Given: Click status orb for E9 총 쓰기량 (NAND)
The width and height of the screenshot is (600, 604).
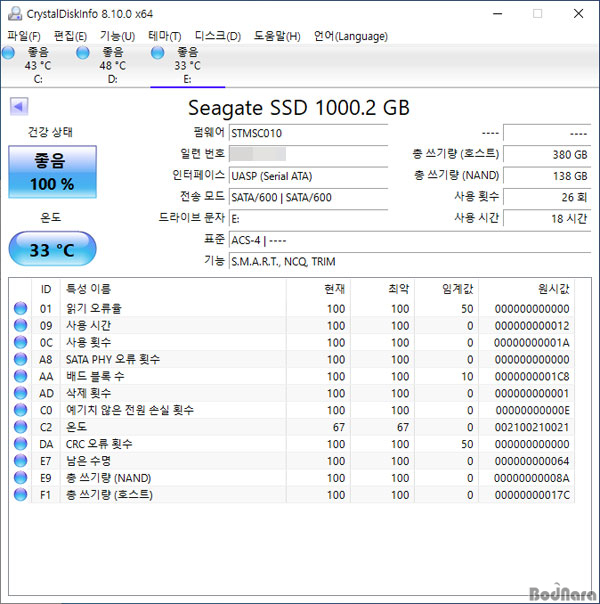Looking at the screenshot, I should pos(20,478).
